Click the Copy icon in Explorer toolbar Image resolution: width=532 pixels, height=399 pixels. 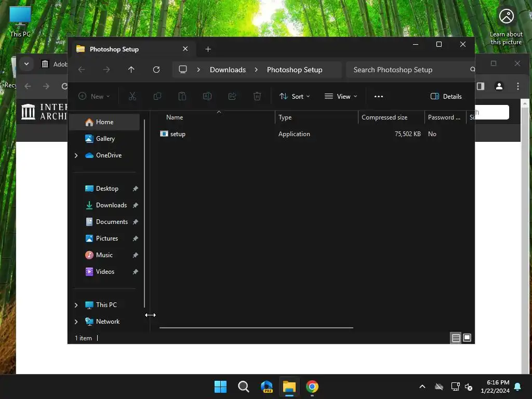point(157,96)
